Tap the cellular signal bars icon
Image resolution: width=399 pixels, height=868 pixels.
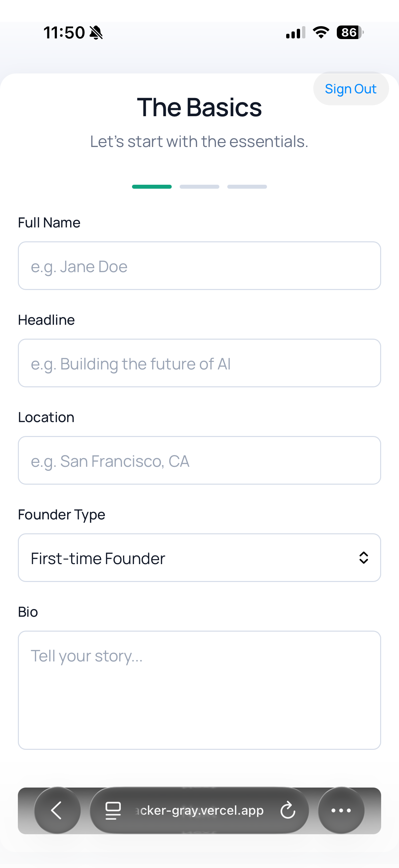pos(295,32)
